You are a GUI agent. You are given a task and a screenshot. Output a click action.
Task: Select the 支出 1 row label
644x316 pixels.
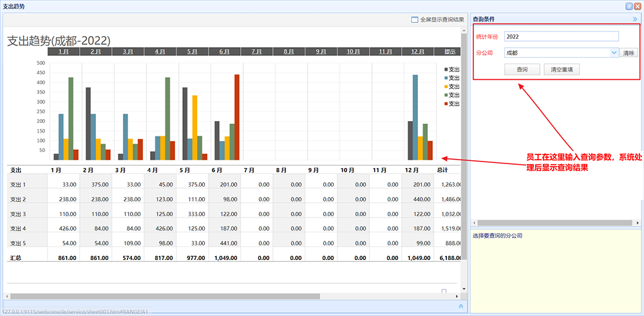pos(18,185)
